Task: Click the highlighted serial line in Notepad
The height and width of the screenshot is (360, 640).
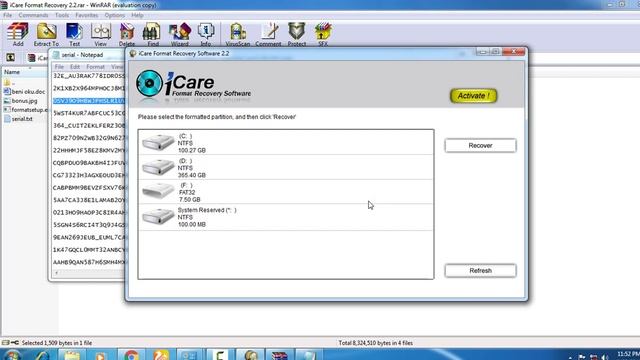Action: pos(89,101)
